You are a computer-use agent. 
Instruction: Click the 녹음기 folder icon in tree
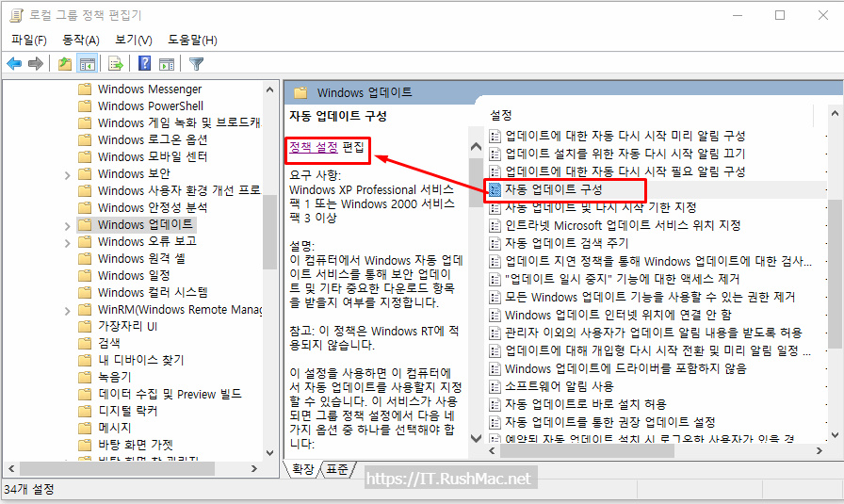click(85, 377)
